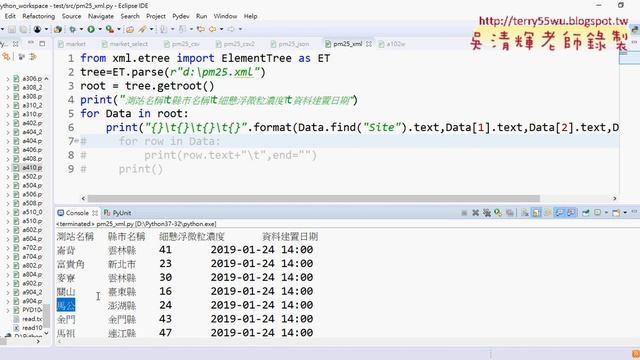640x360 pixels.
Task: Relaunch with green console icon
Action: point(498,213)
